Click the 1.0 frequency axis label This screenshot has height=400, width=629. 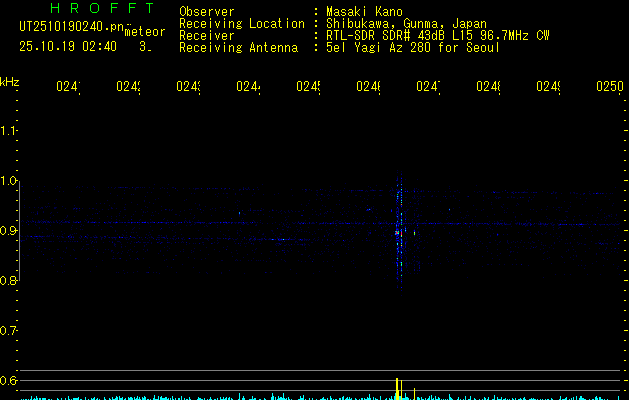[x=10, y=181]
